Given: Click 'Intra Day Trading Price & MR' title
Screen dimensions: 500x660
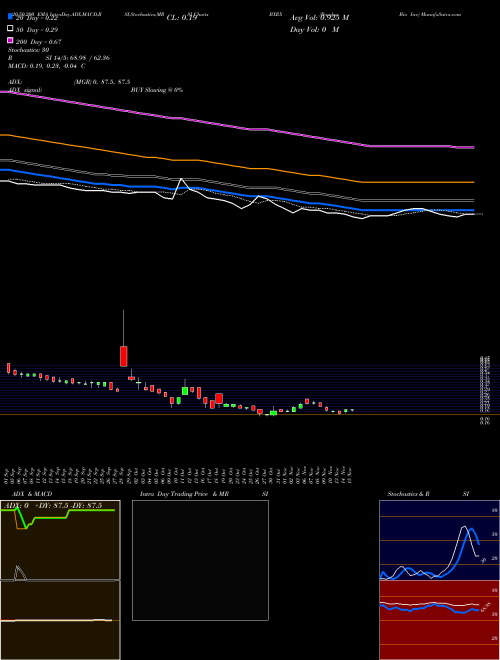Looking at the screenshot, I should pyautogui.click(x=184, y=494).
